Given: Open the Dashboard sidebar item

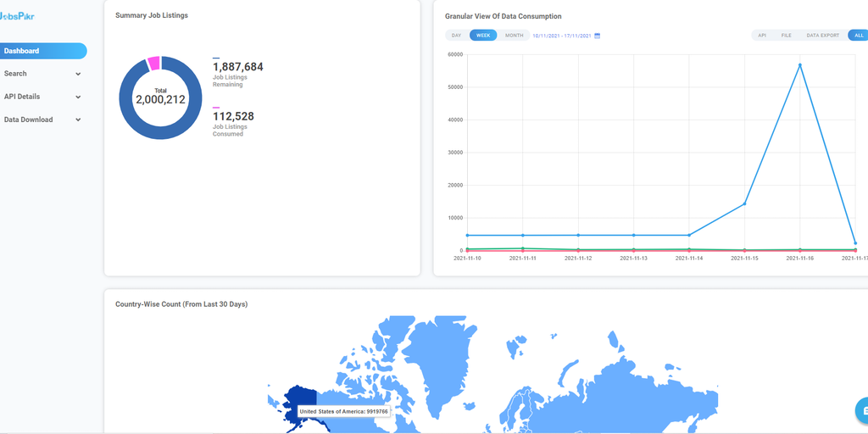Looking at the screenshot, I should click(42, 51).
